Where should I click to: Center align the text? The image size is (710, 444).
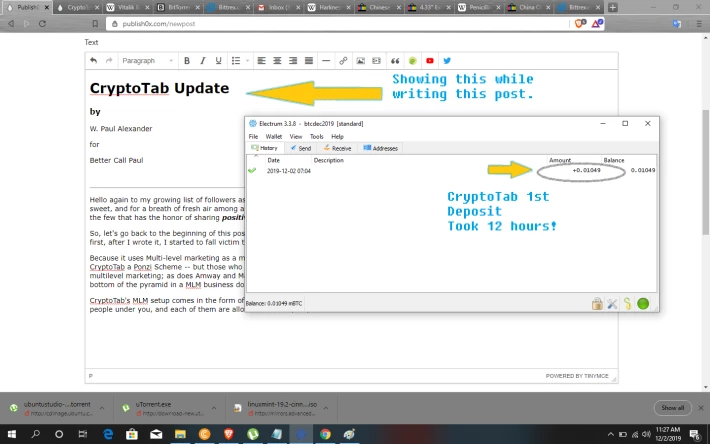277,61
